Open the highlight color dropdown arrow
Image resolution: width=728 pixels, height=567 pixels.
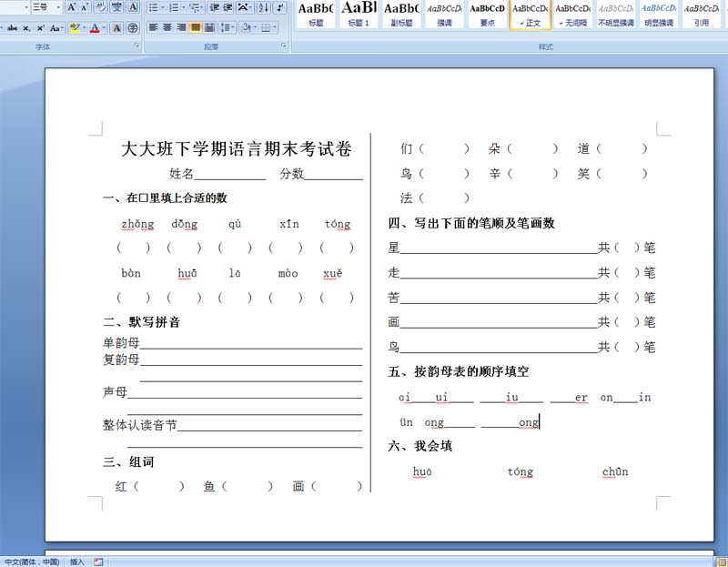[84, 28]
